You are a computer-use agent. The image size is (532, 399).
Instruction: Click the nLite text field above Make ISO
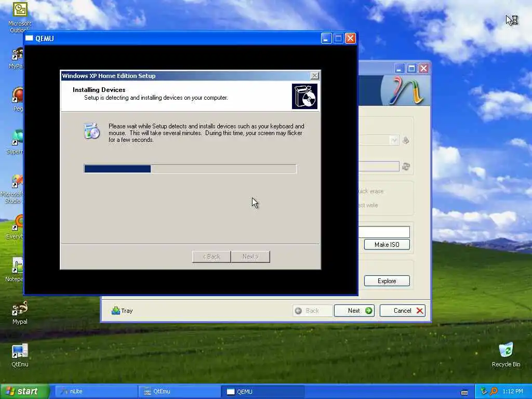coord(384,232)
